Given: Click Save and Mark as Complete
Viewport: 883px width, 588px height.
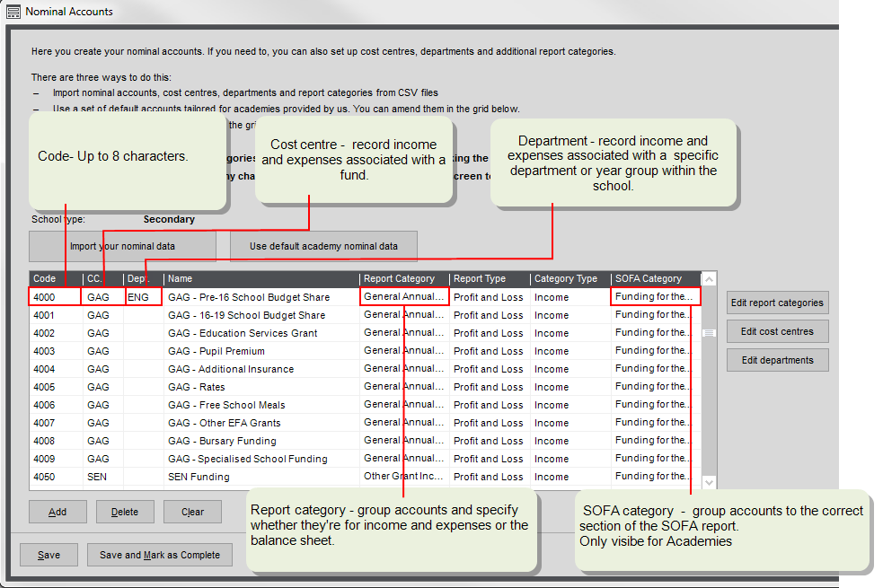Looking at the screenshot, I should (160, 555).
